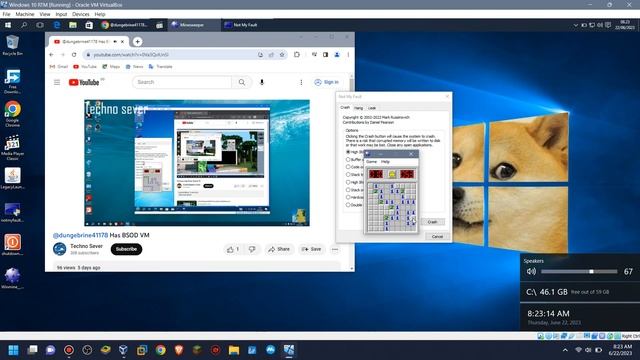Open the YouTube hamburger guide menu
The image size is (640, 360).
pos(57,82)
